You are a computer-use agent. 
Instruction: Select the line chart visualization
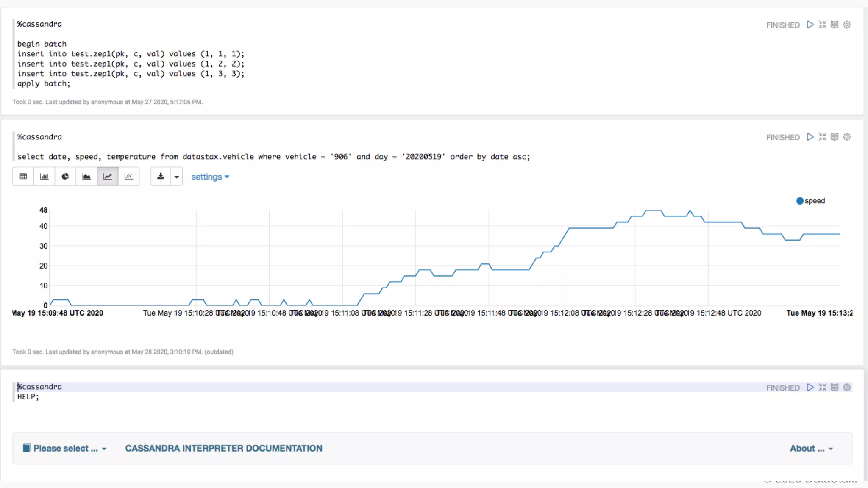(108, 176)
